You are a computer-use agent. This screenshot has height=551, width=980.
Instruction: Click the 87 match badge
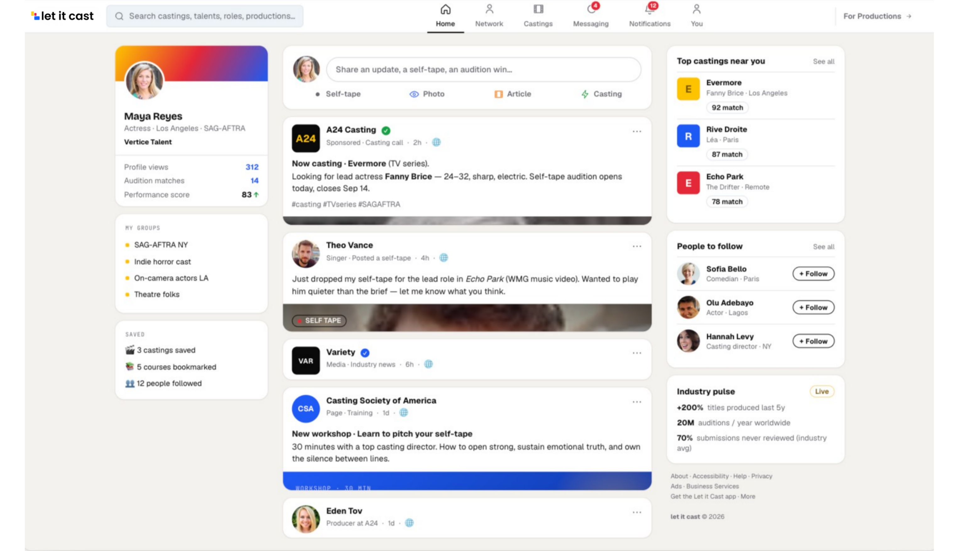[x=727, y=154]
